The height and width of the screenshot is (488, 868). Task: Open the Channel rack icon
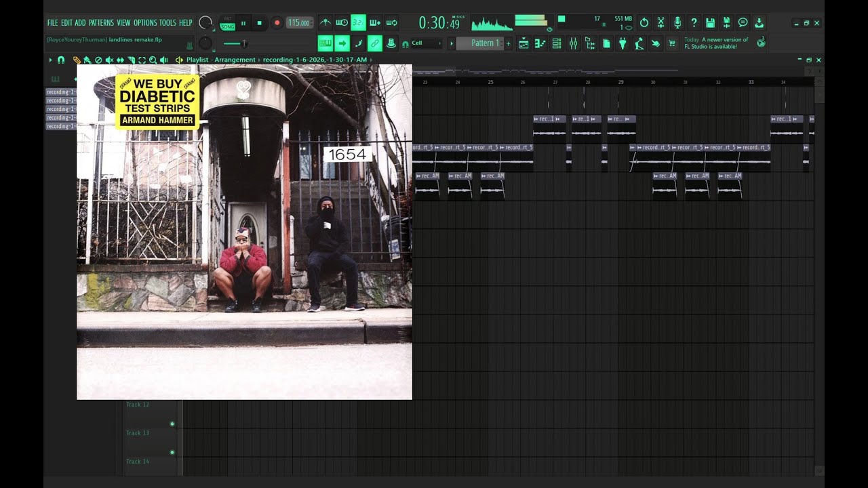click(557, 43)
